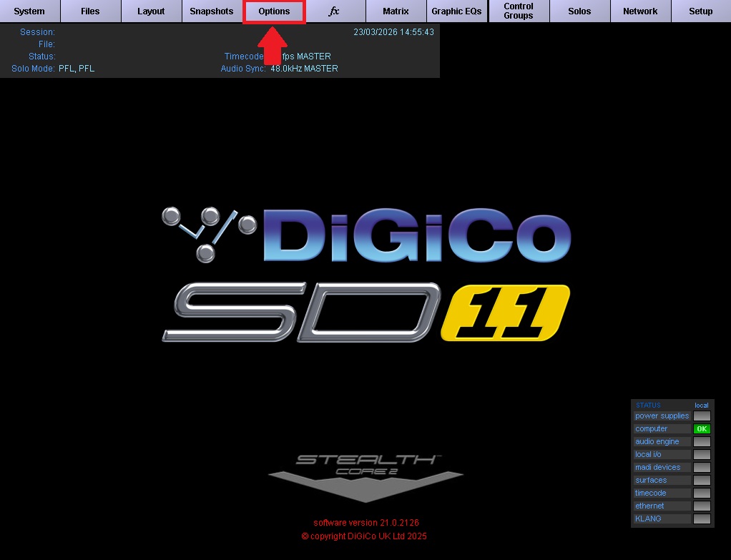Click the 'File:' label
This screenshot has width=731, height=560.
click(46, 44)
